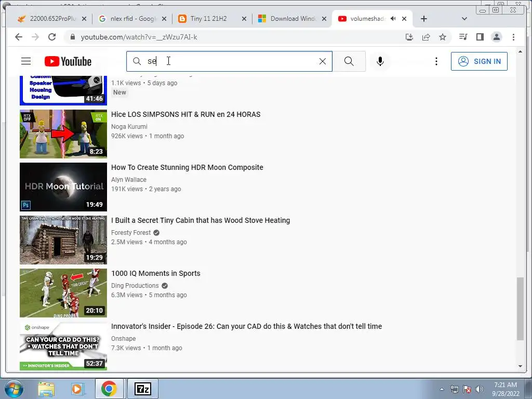Toggle Chrome side panel
The width and height of the screenshot is (532, 399).
(480, 37)
